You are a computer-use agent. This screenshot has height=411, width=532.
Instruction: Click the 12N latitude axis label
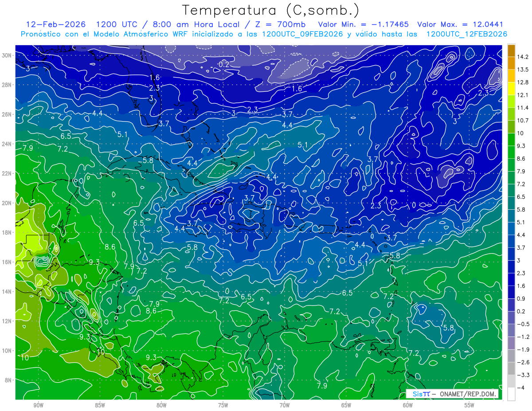pyautogui.click(x=8, y=321)
